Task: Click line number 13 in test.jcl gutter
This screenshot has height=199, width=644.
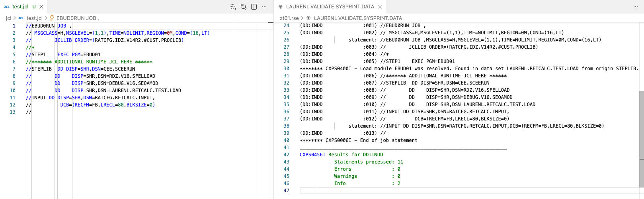Action: coord(13,112)
